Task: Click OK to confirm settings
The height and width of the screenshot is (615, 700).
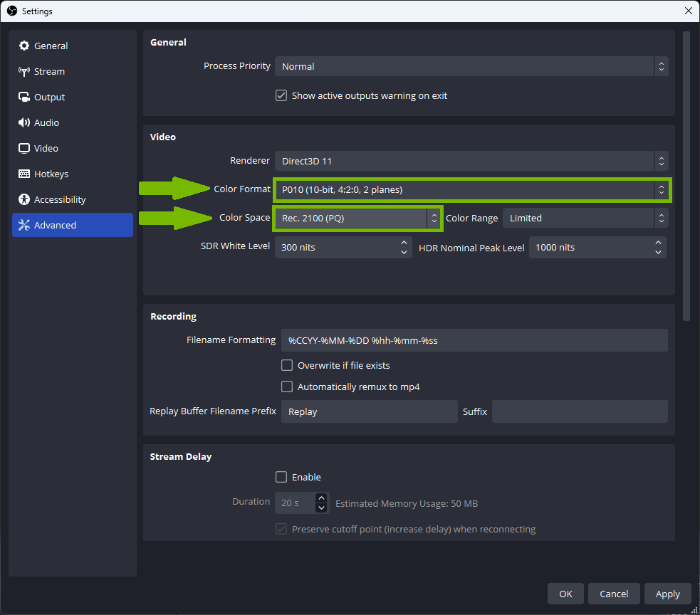Action: 565,594
